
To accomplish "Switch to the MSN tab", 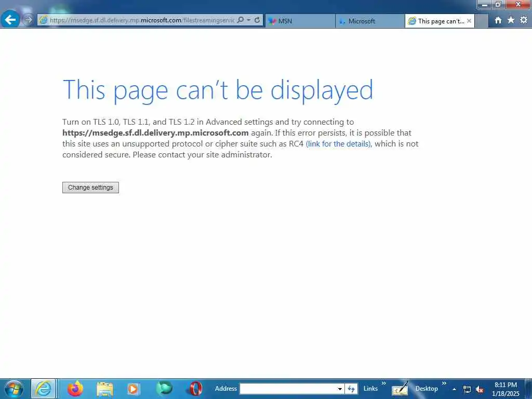I will tap(300, 21).
